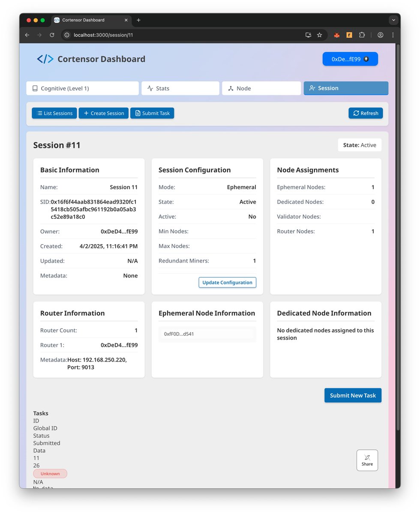Click the Redundant Miners label

click(x=184, y=261)
